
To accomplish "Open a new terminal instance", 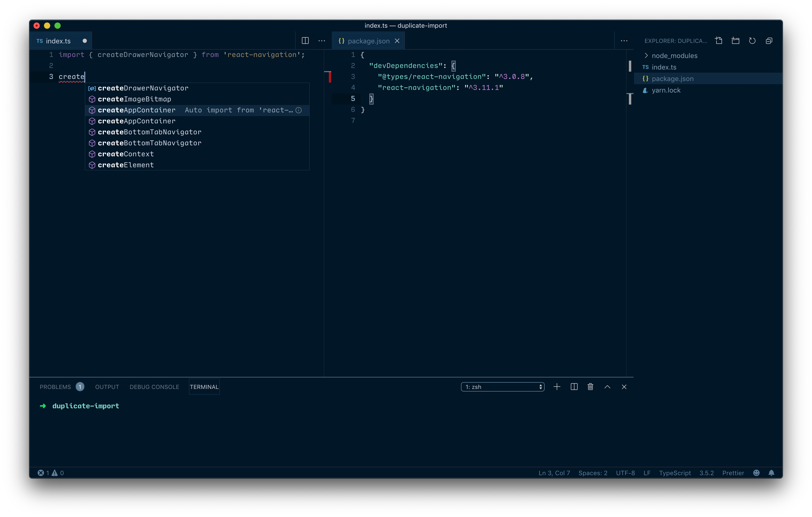I will click(557, 387).
